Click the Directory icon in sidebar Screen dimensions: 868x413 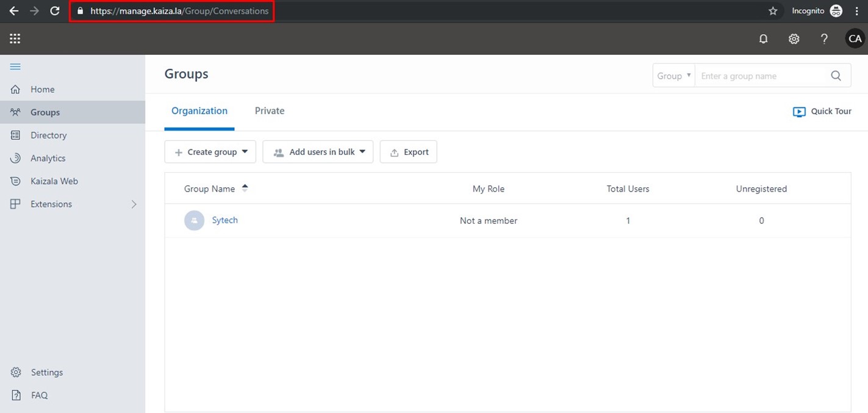(16, 135)
